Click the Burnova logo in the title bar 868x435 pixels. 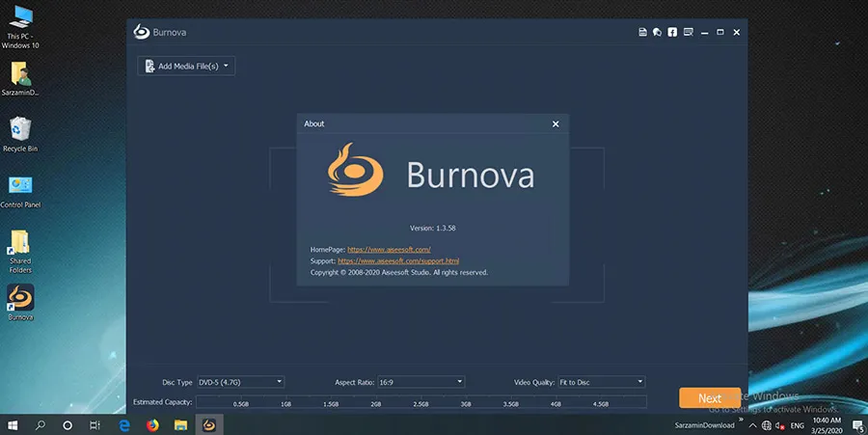click(141, 32)
